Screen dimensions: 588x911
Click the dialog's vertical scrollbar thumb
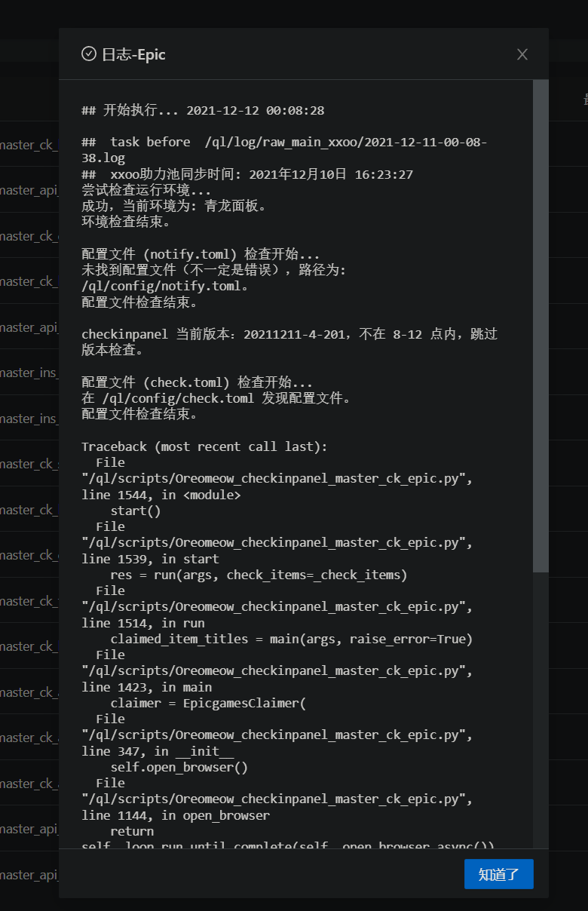point(539,324)
